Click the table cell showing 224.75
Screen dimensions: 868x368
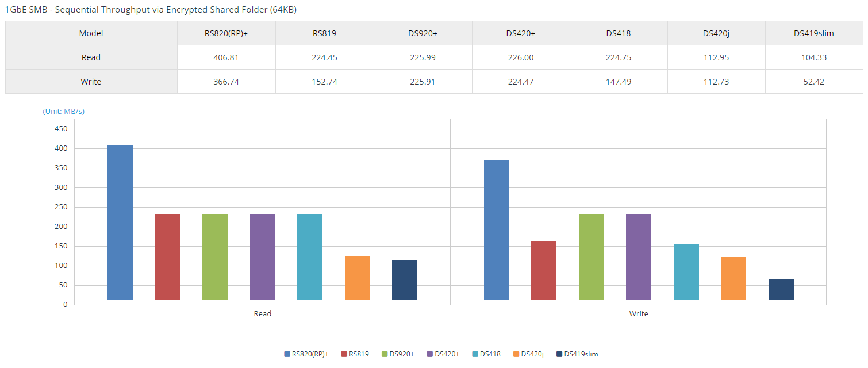619,57
